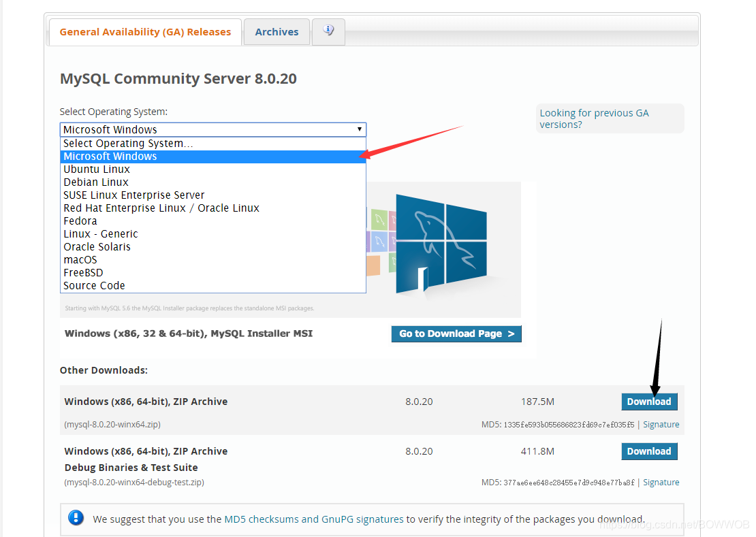Click 'MySQL Community Server 8.0.20' heading

tap(178, 78)
